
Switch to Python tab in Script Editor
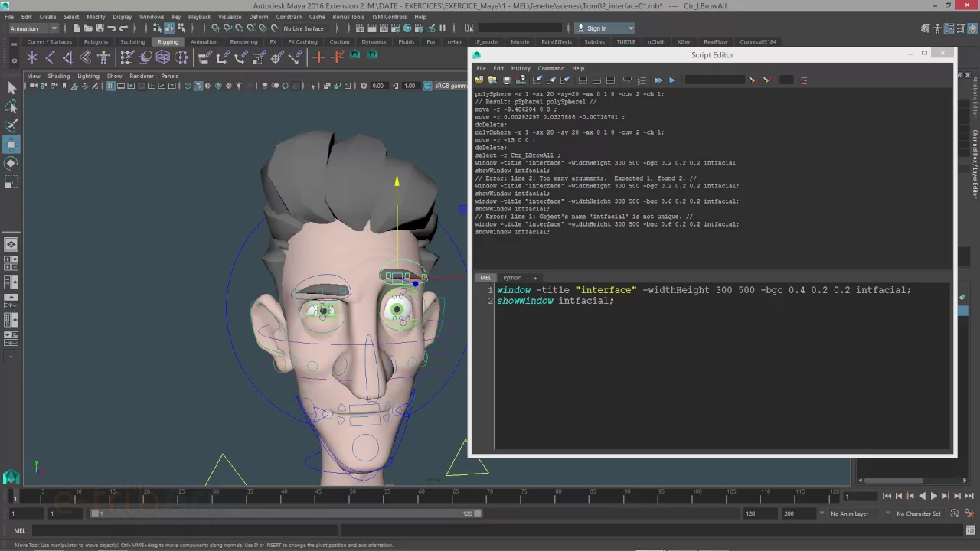pos(512,278)
